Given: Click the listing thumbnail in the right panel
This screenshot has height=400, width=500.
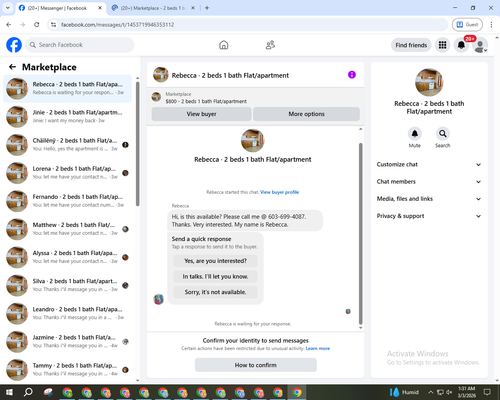Looking at the screenshot, I should 429,82.
